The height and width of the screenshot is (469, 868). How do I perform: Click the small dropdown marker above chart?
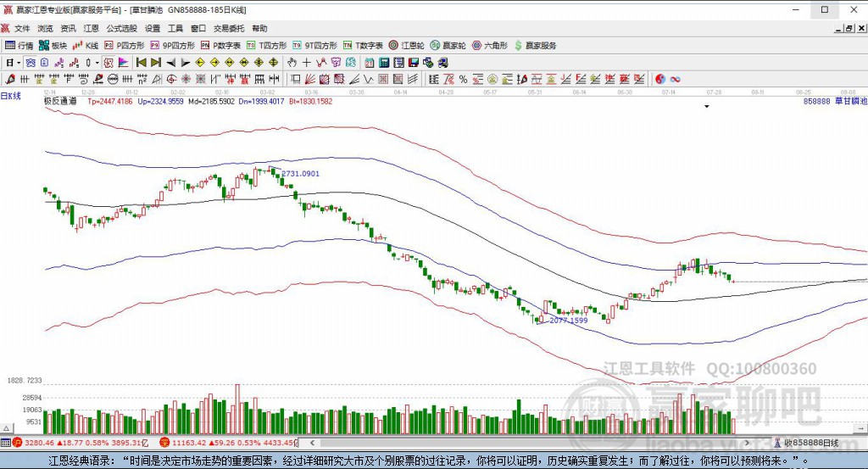(x=707, y=106)
